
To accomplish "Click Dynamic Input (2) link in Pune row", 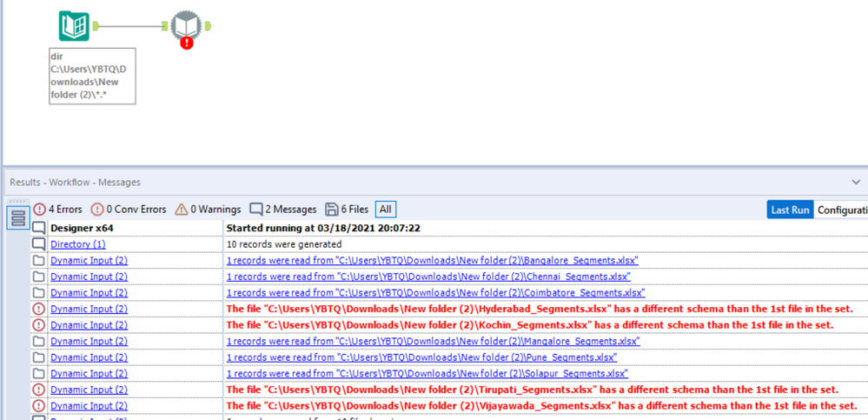I will (89, 357).
